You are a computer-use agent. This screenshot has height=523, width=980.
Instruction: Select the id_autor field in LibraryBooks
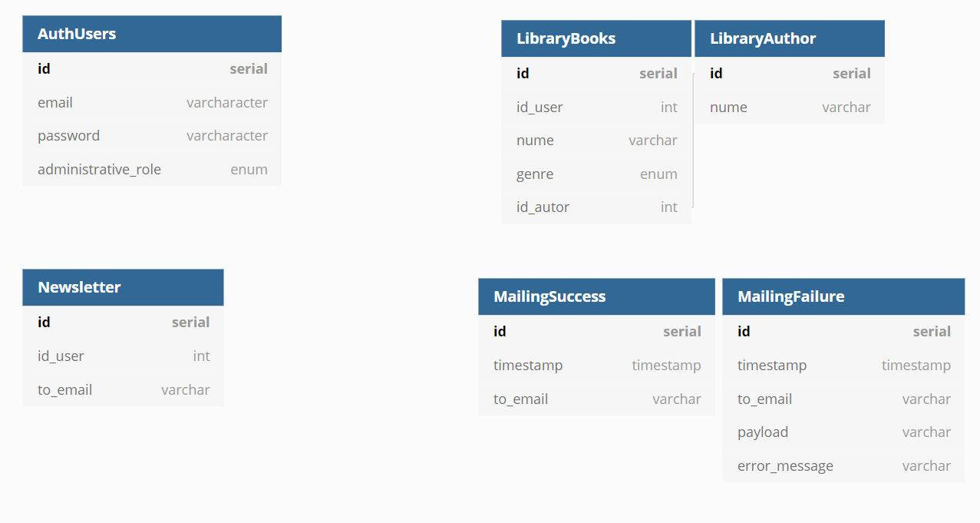tap(596, 207)
